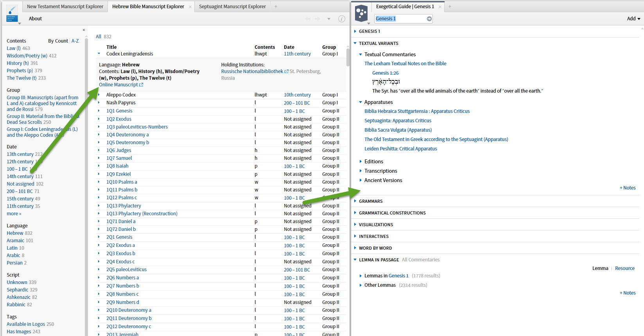The height and width of the screenshot is (336, 644).
Task: Open Leiden Peshitta: Critical Apparatus
Action: tap(401, 149)
